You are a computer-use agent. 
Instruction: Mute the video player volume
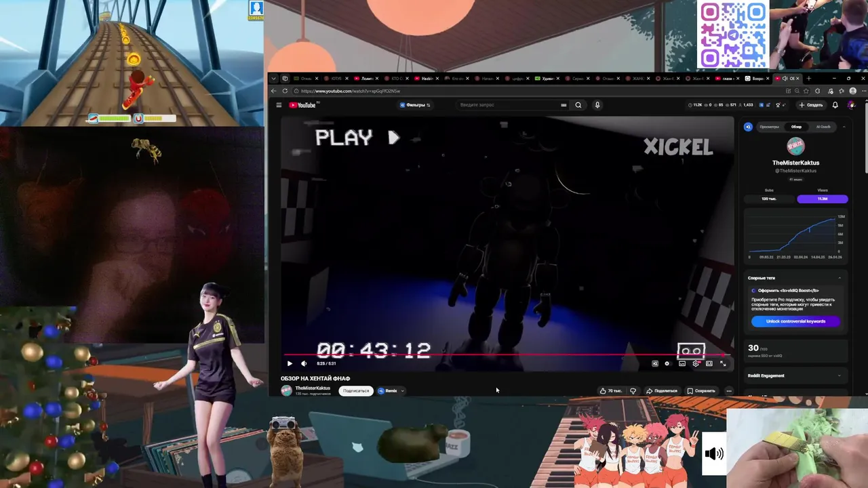coord(303,363)
